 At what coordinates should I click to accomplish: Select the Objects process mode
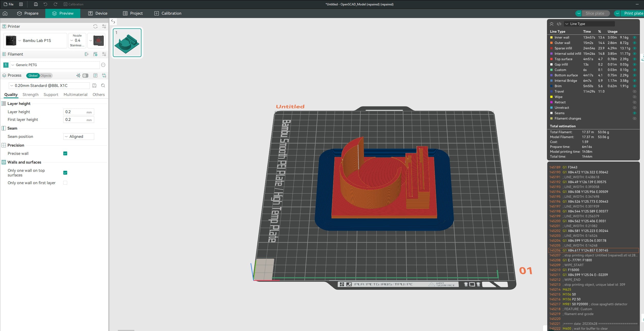46,75
